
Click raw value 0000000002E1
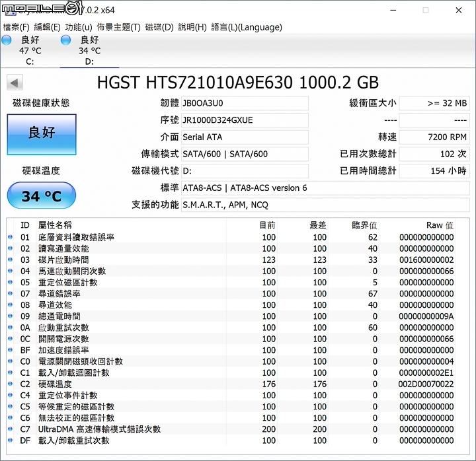pos(426,372)
